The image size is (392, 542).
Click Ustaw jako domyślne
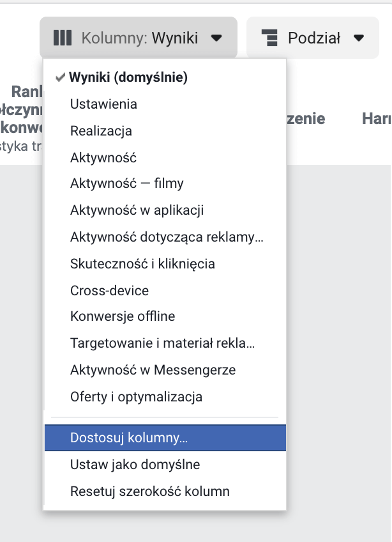click(x=135, y=465)
